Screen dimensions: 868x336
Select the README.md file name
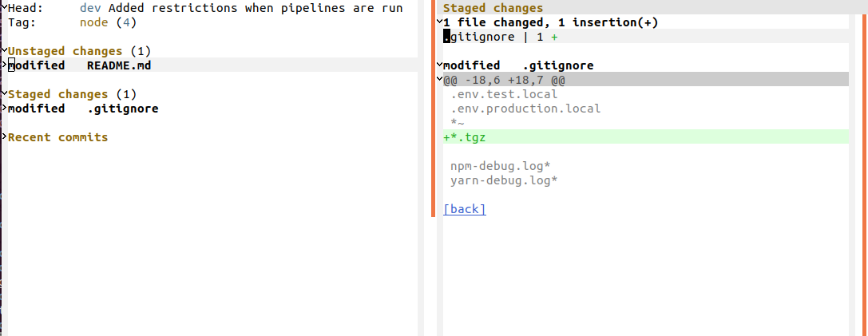pyautogui.click(x=119, y=65)
